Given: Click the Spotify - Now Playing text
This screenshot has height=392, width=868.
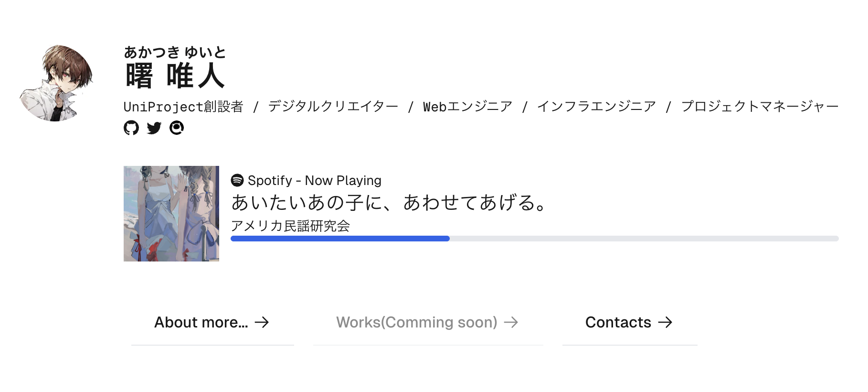Looking at the screenshot, I should (314, 180).
